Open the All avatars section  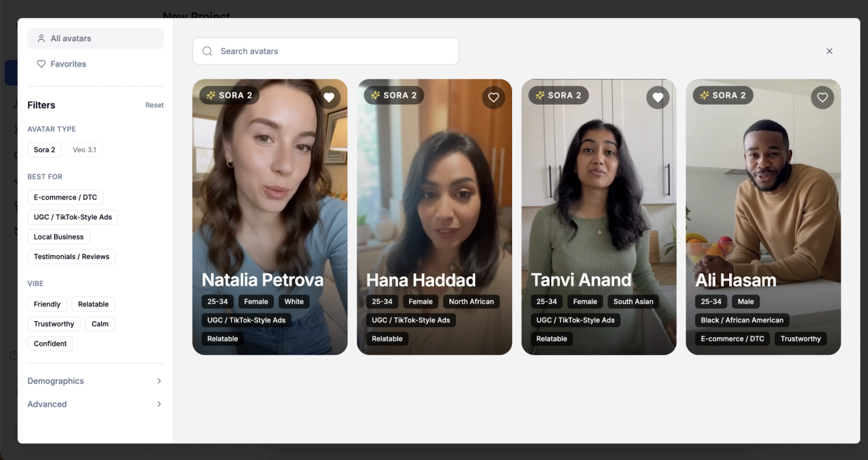(95, 38)
